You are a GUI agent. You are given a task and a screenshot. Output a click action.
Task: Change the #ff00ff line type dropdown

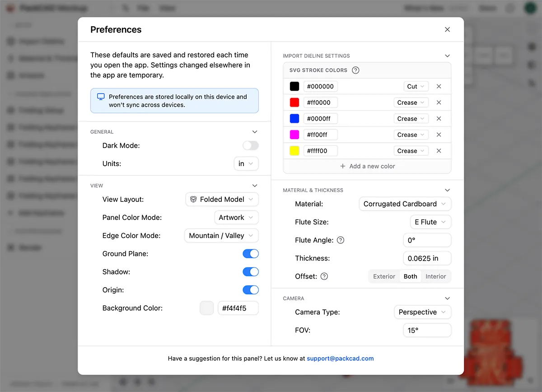coord(411,135)
